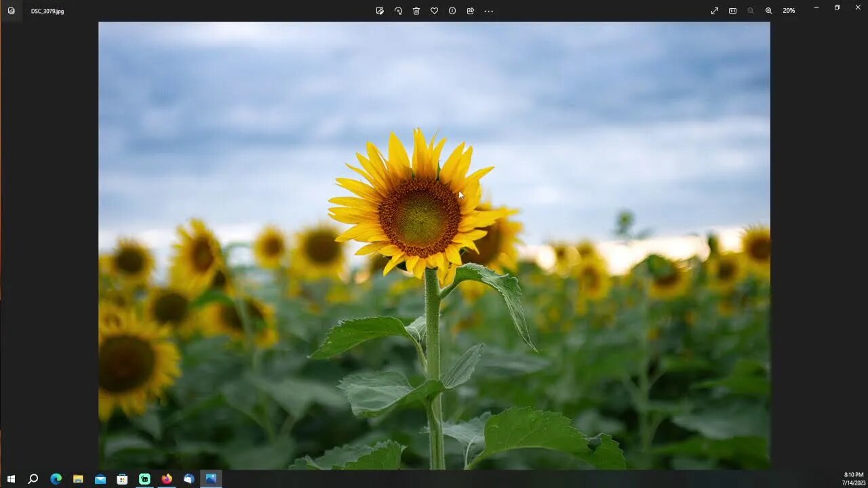Click the Photos app icon in title bar
The width and height of the screenshot is (868, 488).
[x=11, y=11]
